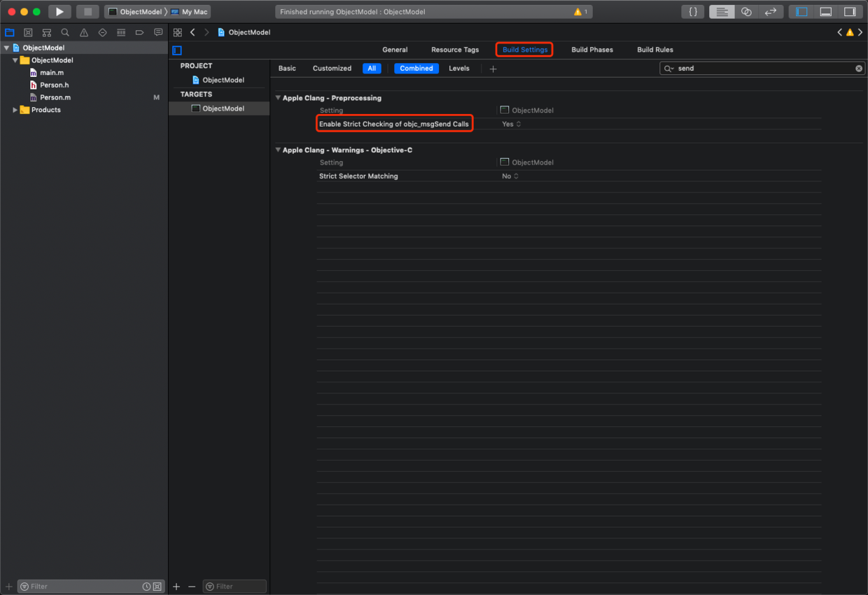Jump to the next issue
This screenshot has width=868, height=595.
860,32
